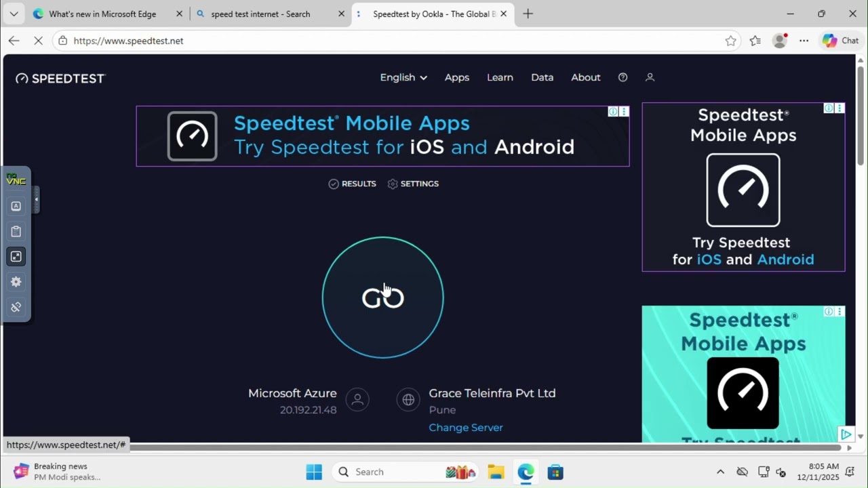The width and height of the screenshot is (868, 488).
Task: Click the dark sidebar Mobile Apps ad
Action: coord(743,187)
